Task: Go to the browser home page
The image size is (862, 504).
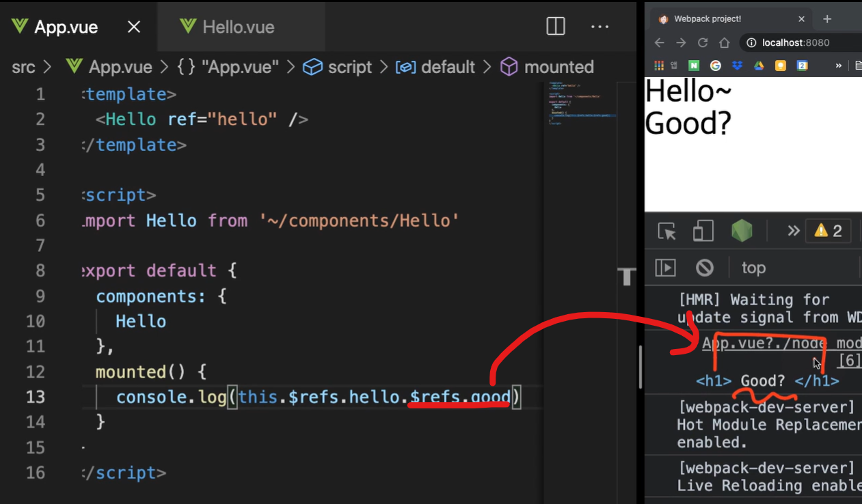Action: (725, 42)
